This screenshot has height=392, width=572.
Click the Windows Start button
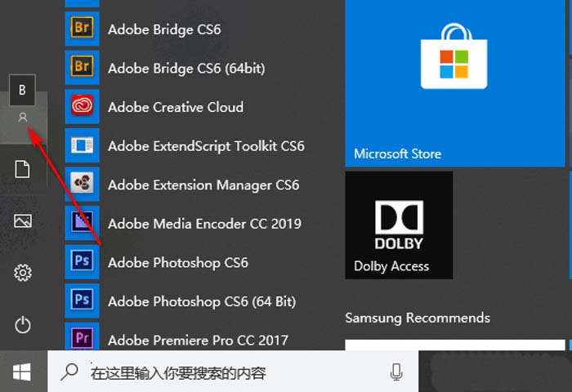click(22, 372)
